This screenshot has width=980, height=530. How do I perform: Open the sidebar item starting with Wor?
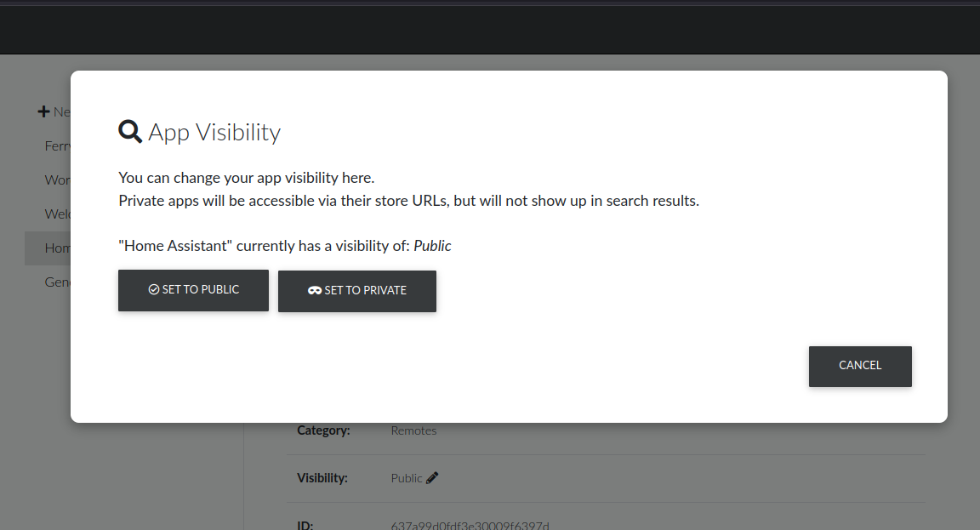[56, 180]
